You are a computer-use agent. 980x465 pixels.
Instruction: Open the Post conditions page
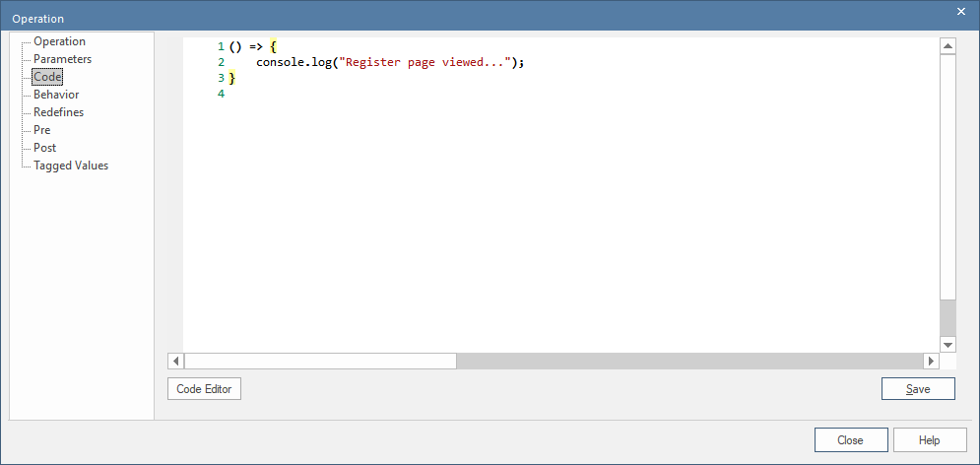tap(45, 148)
